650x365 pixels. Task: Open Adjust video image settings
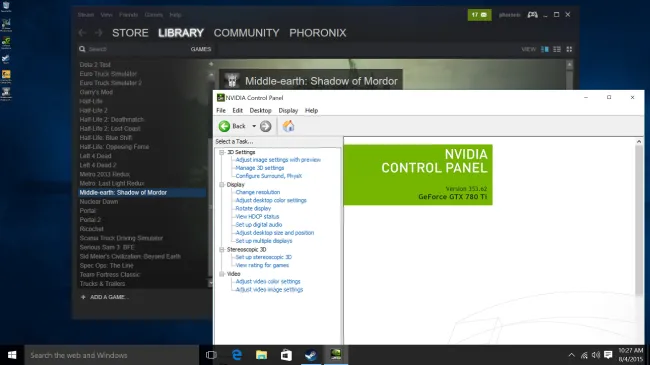tap(269, 290)
